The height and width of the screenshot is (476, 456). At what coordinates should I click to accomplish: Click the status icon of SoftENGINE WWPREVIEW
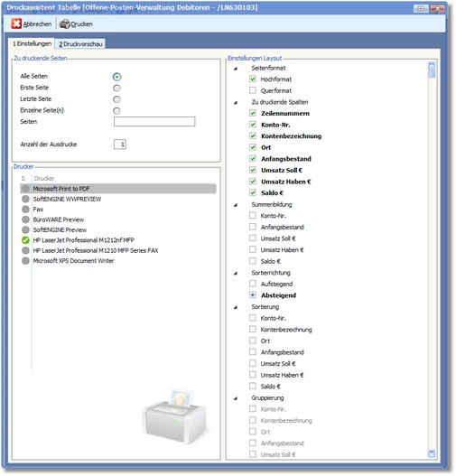tap(25, 199)
